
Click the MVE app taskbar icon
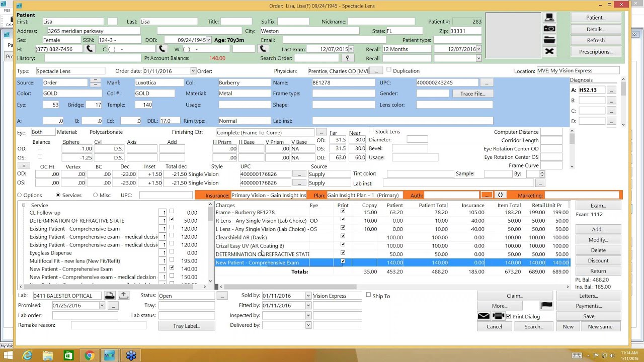coord(110,355)
